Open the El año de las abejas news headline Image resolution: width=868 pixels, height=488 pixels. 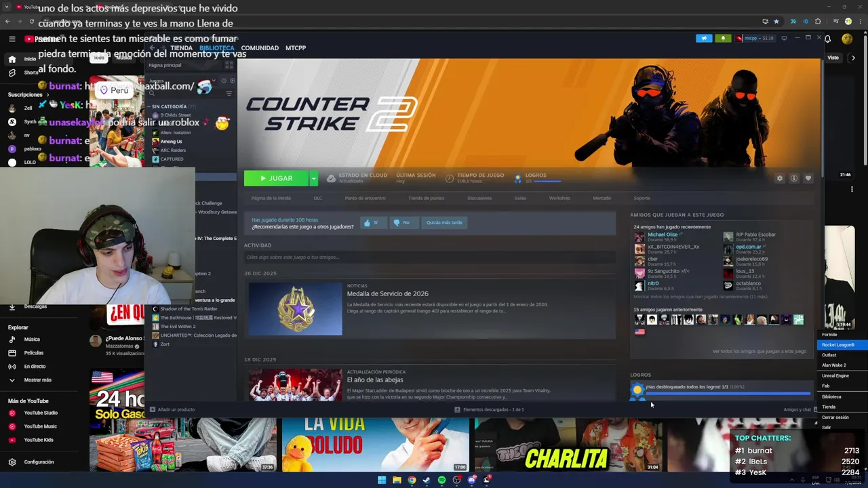[x=375, y=380]
